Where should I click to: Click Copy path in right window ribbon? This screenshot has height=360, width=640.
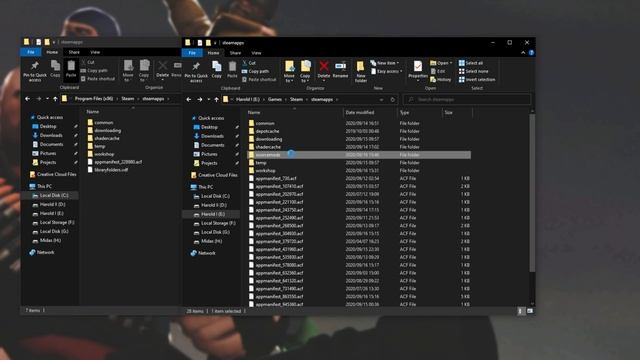point(255,71)
